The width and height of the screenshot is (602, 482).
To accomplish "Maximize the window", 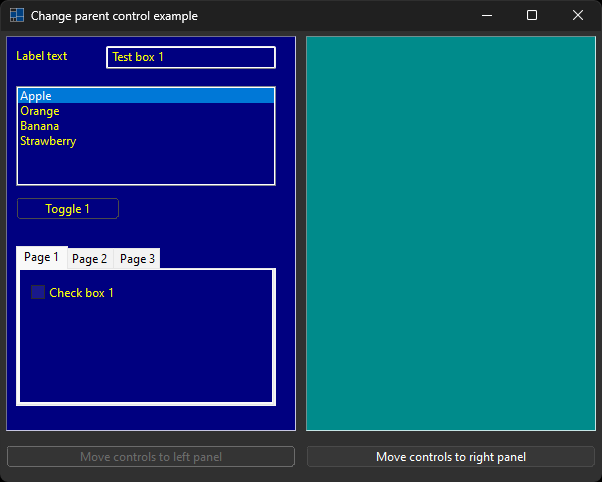I will [x=532, y=16].
